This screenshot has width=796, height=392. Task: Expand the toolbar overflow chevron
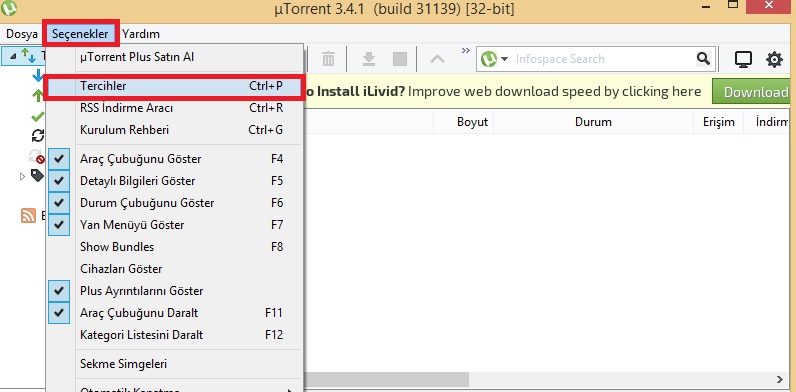[466, 50]
